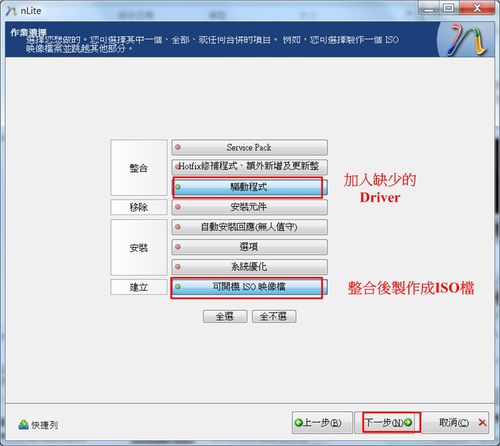The width and height of the screenshot is (500, 446).
Task: Toggle the 選項 task button
Action: pos(249,247)
